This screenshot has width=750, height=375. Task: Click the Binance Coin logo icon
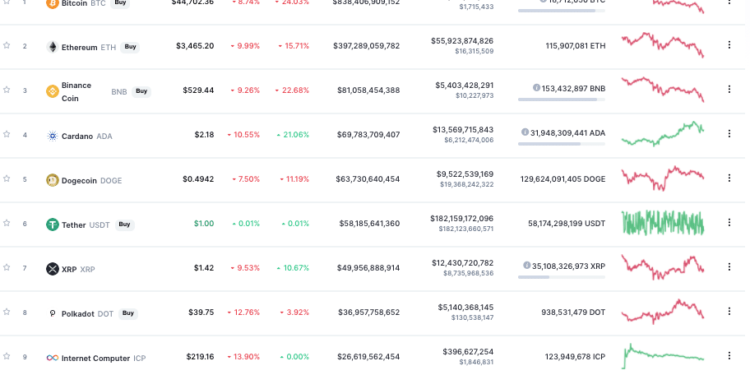tap(52, 91)
